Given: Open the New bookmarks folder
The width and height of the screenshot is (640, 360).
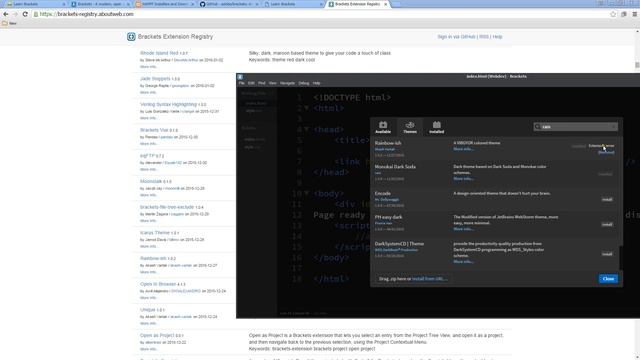Looking at the screenshot, I should coord(9,23).
